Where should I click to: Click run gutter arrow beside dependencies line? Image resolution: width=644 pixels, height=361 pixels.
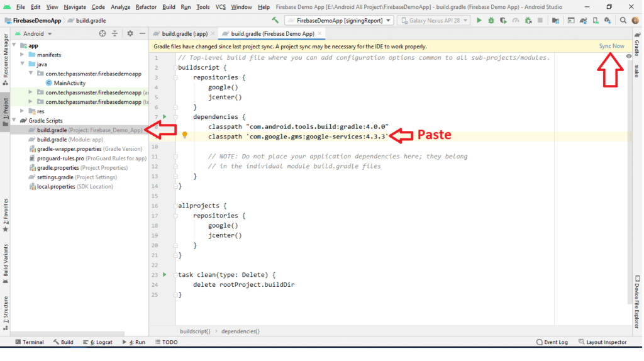[x=165, y=116]
